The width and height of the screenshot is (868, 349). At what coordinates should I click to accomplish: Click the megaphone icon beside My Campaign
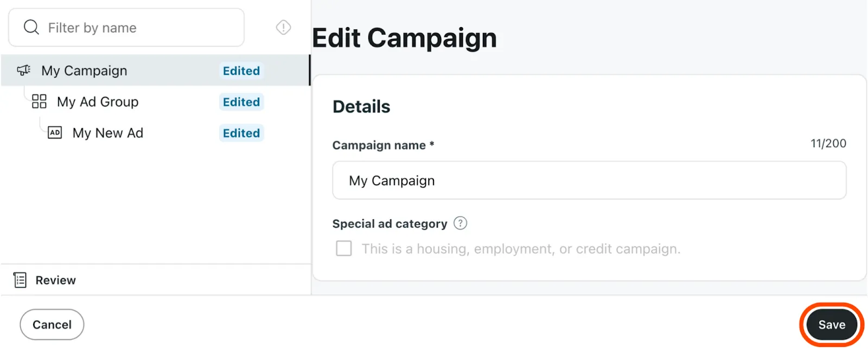(x=23, y=70)
